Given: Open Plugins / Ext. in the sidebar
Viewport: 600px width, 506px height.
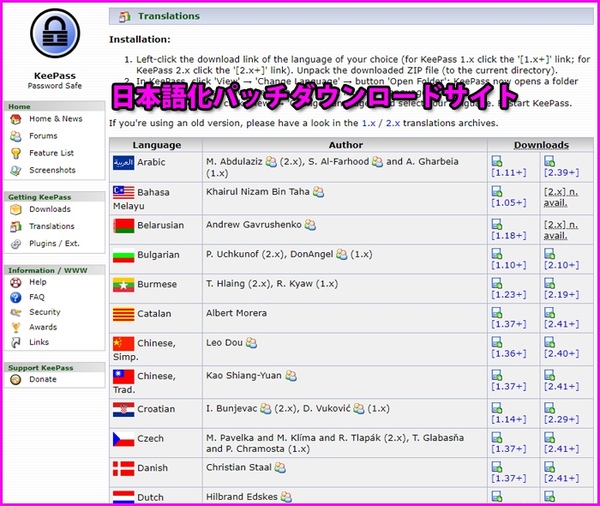Looking at the screenshot, I should (54, 243).
